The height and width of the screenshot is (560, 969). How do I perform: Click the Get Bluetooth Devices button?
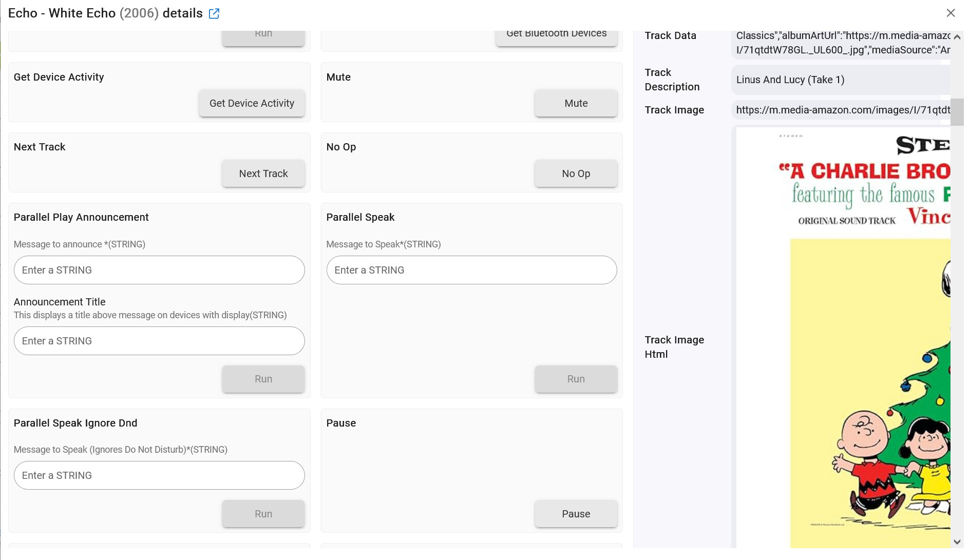point(556,36)
